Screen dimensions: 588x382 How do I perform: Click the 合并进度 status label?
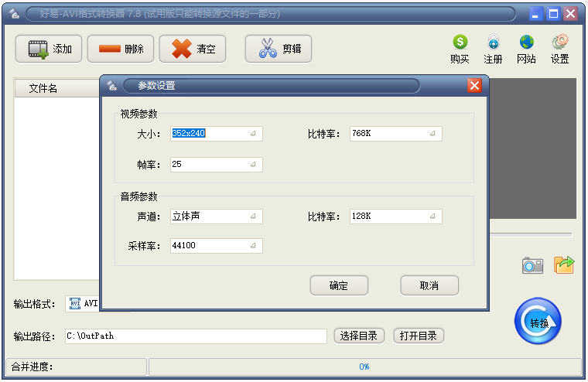pos(32,367)
